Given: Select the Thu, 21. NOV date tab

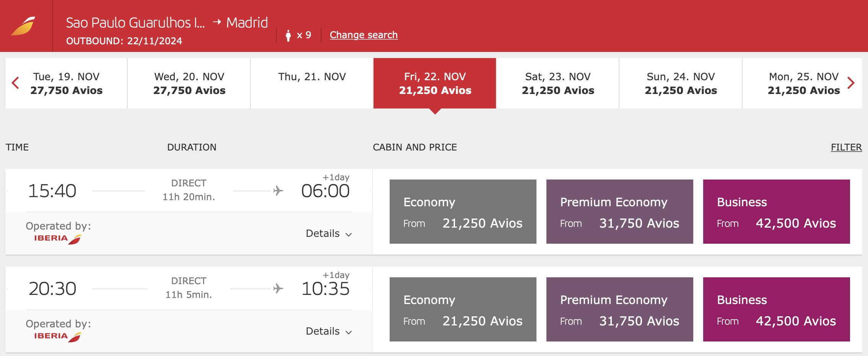Looking at the screenshot, I should [312, 83].
